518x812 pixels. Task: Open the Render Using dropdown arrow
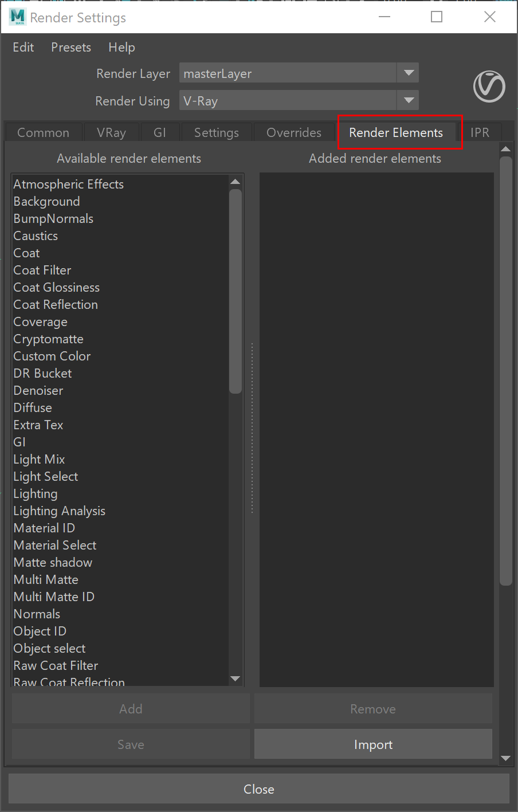pyautogui.click(x=409, y=101)
